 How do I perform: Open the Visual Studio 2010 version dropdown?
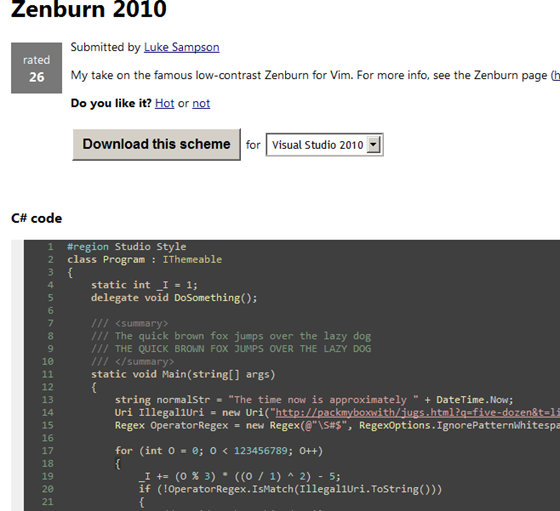pyautogui.click(x=325, y=145)
